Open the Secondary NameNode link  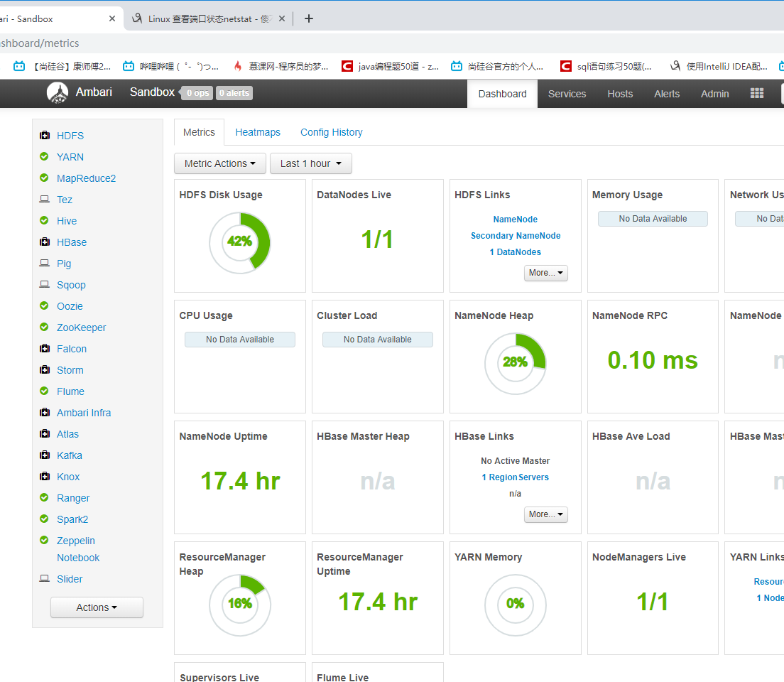click(x=516, y=236)
